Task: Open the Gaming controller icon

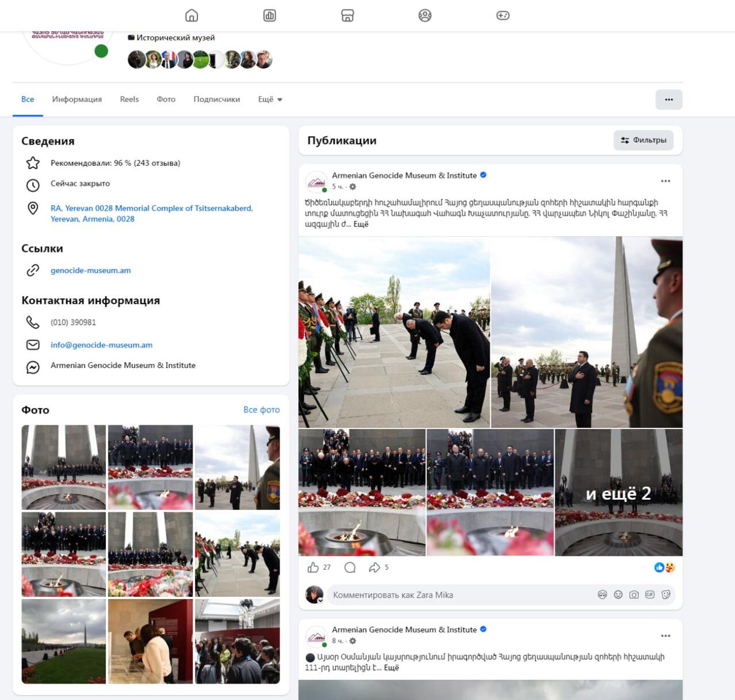Action: point(502,16)
